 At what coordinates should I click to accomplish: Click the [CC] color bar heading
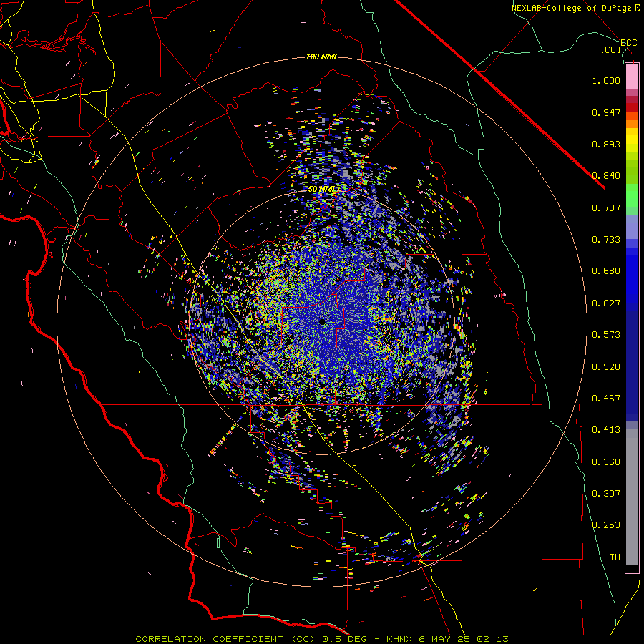point(610,49)
